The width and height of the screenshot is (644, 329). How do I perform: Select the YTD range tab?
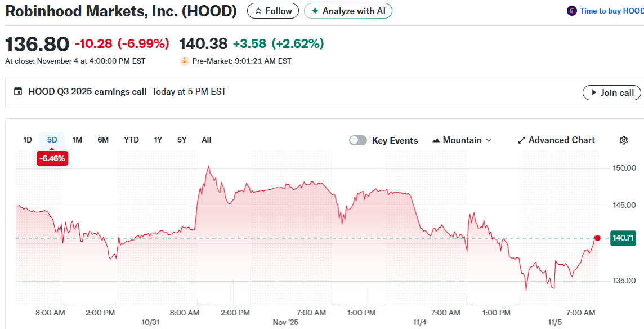131,140
